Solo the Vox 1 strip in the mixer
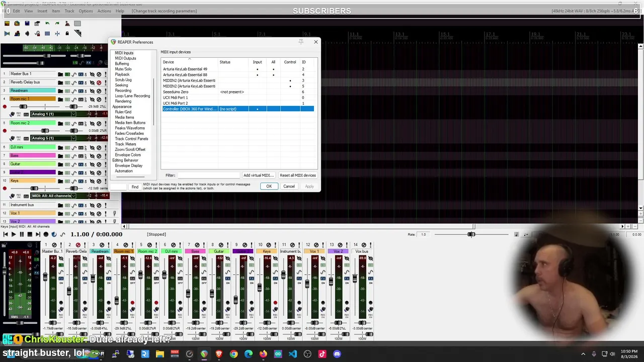This screenshot has width=644, height=362. click(323, 245)
